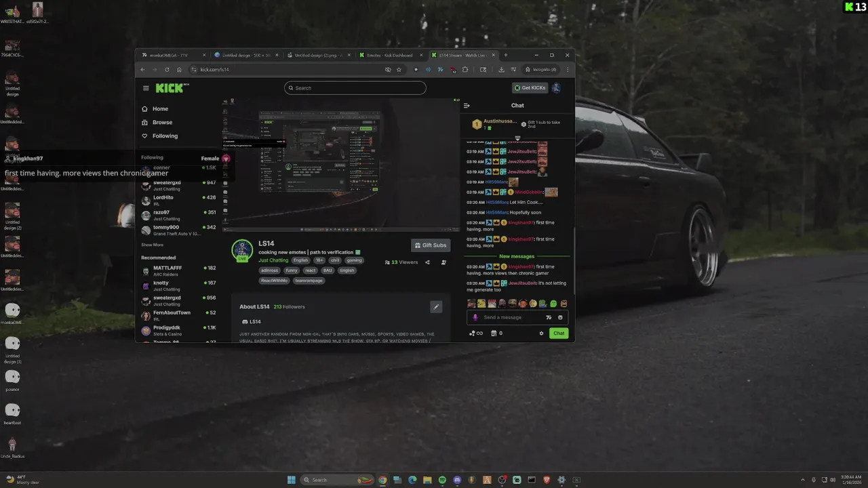Viewport: 868px width, 488px height.
Task: Open Discord from the taskbar
Action: pyautogui.click(x=457, y=480)
